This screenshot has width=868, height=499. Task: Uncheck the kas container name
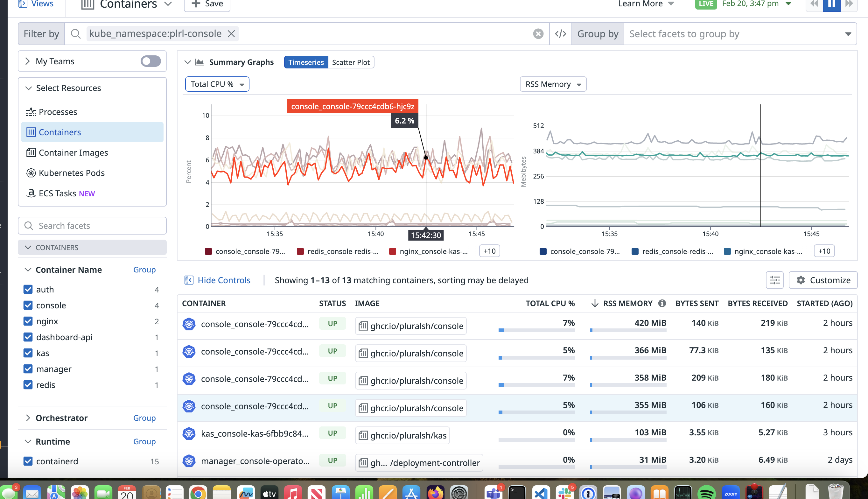point(28,353)
